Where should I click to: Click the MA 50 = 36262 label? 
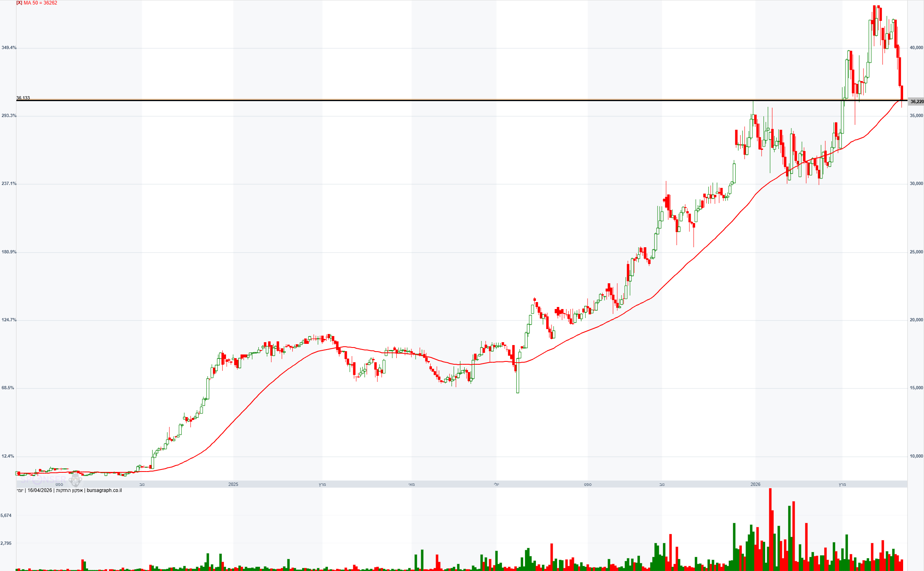[41, 3]
